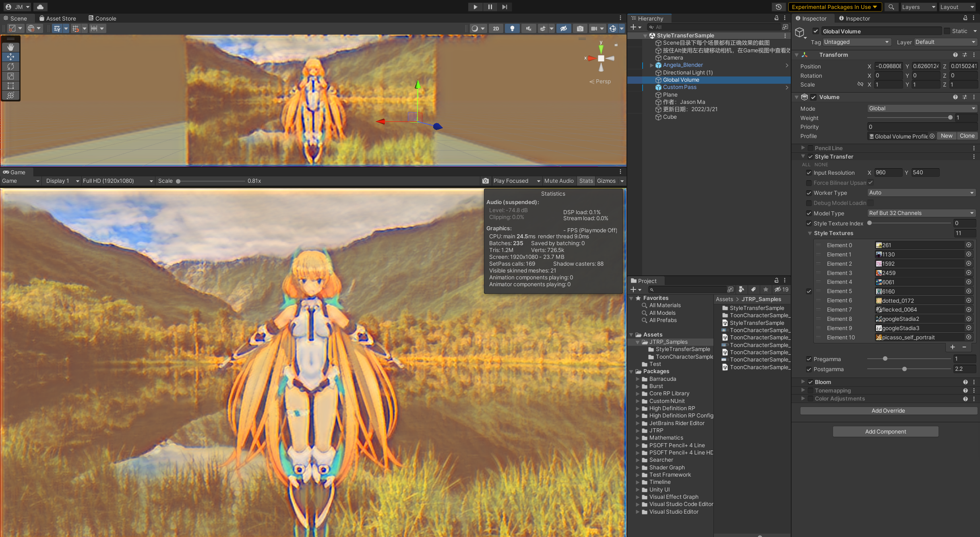Image resolution: width=980 pixels, height=537 pixels.
Task: Select the Rotate tool in Scene
Action: pyautogui.click(x=11, y=66)
